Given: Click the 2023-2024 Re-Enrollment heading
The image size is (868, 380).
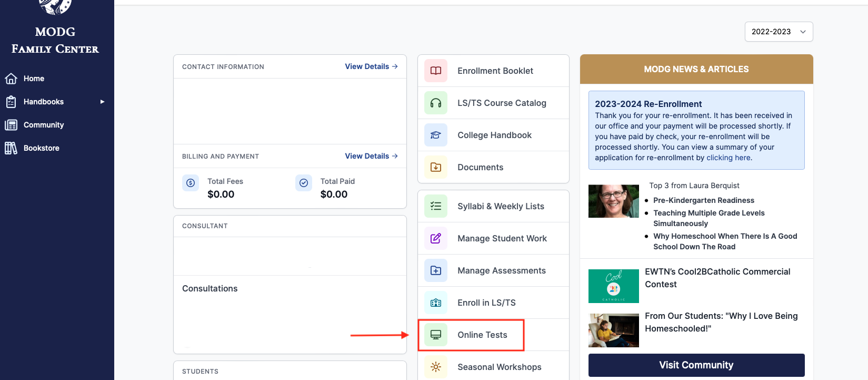Looking at the screenshot, I should (648, 104).
